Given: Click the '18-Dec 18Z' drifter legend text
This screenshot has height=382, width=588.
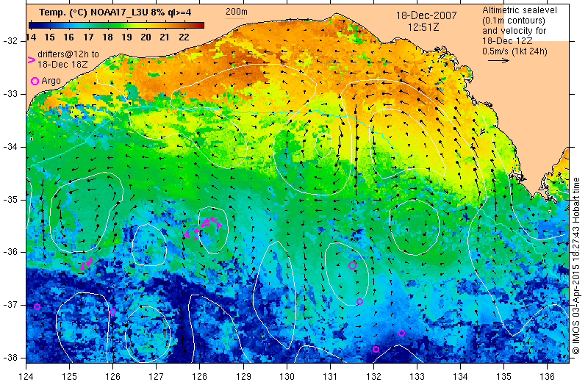Looking at the screenshot, I should point(62,65).
